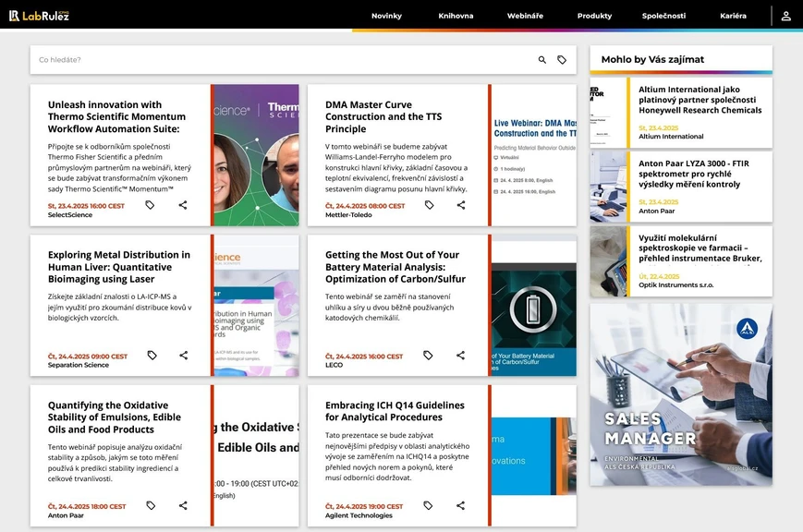Open the Novinky menu
Image resolution: width=803 pixels, height=532 pixels.
tap(386, 16)
